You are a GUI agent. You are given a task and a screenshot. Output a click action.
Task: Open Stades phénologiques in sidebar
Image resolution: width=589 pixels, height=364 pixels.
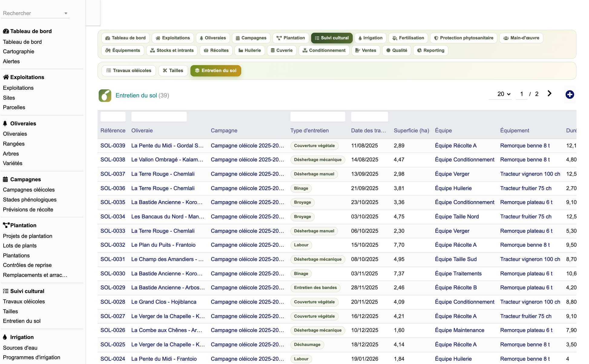pyautogui.click(x=30, y=200)
